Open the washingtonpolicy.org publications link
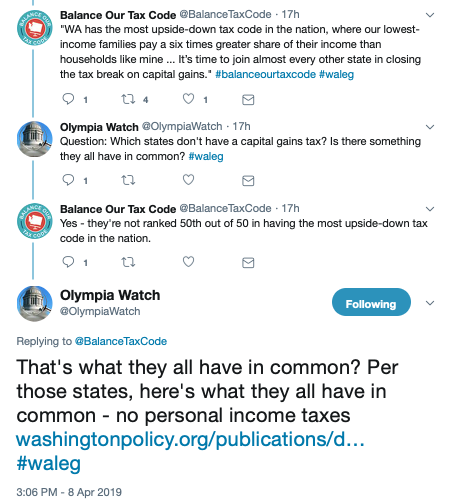The image size is (454, 503). click(x=190, y=439)
